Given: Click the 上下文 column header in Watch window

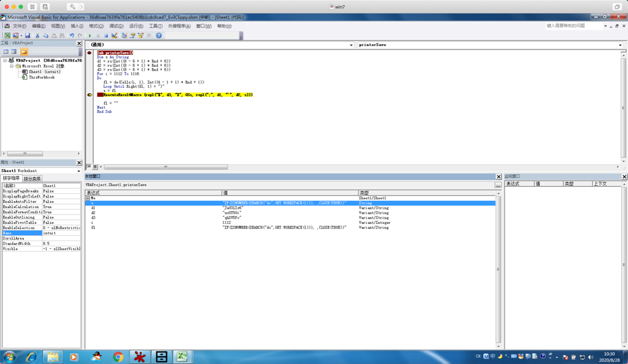Looking at the screenshot, I should (x=606, y=184).
